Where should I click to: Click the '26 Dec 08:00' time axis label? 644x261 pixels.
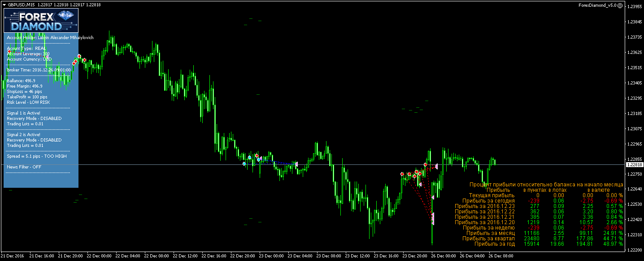(x=501, y=256)
